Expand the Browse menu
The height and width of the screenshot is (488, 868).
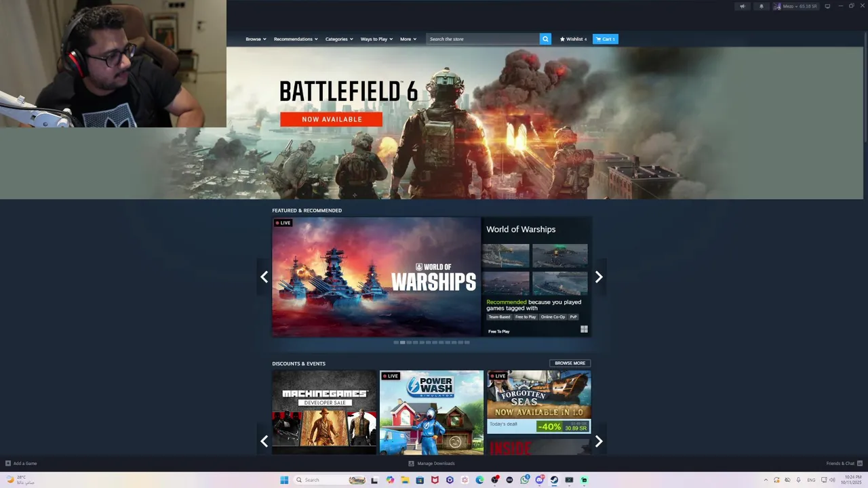(256, 39)
